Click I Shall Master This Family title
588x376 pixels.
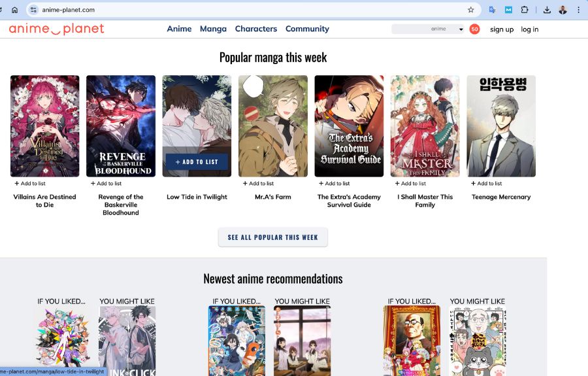click(x=425, y=201)
